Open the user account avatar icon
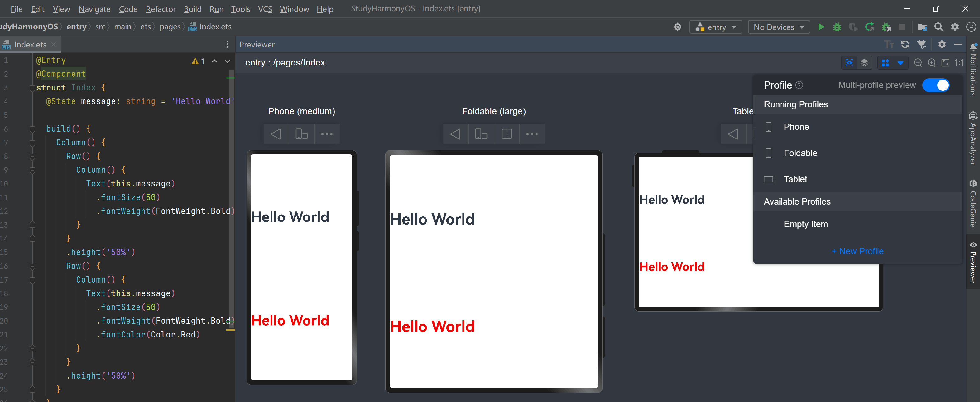 pyautogui.click(x=971, y=27)
